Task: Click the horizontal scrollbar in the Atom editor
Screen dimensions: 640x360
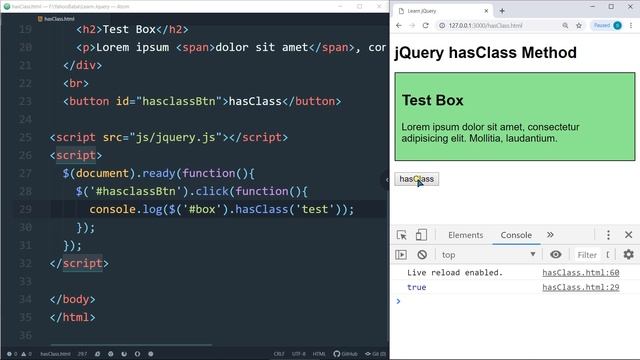Action: pyautogui.click(x=131, y=345)
